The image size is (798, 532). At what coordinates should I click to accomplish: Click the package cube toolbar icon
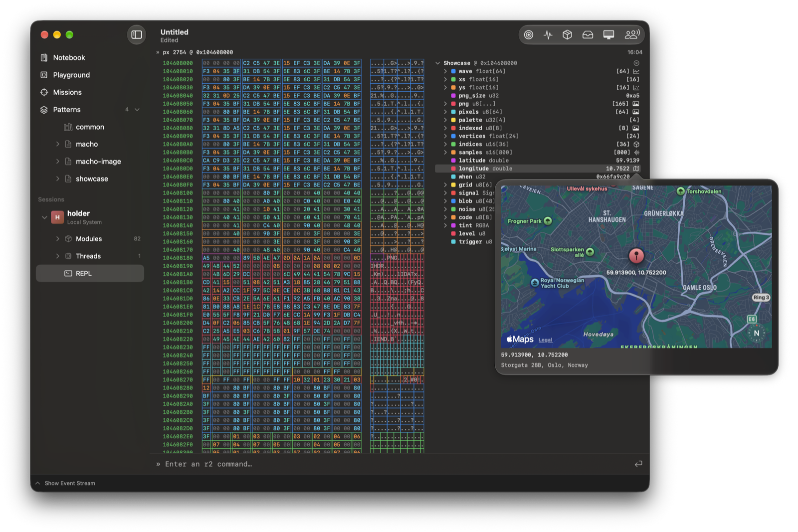[567, 34]
